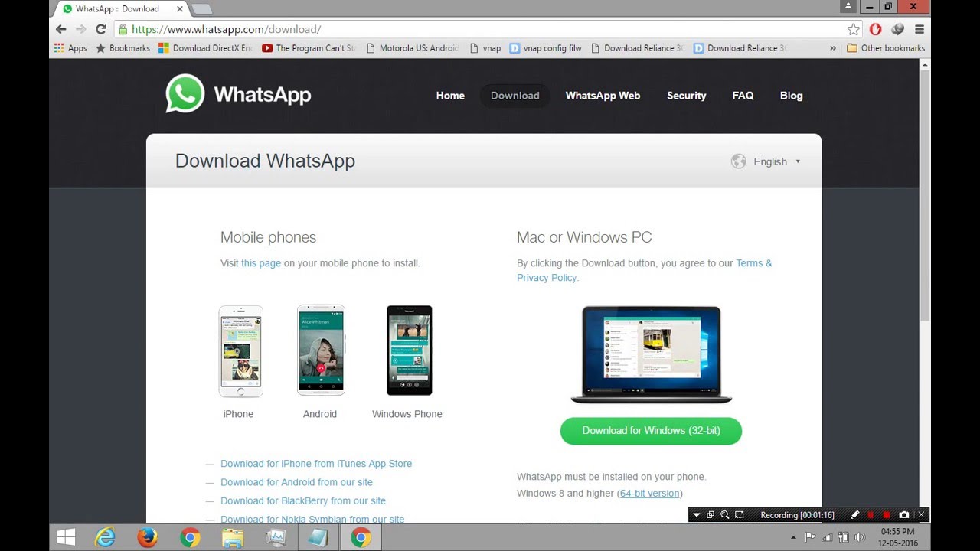The height and width of the screenshot is (551, 980).
Task: Open the 64-bit version link
Action: (649, 494)
